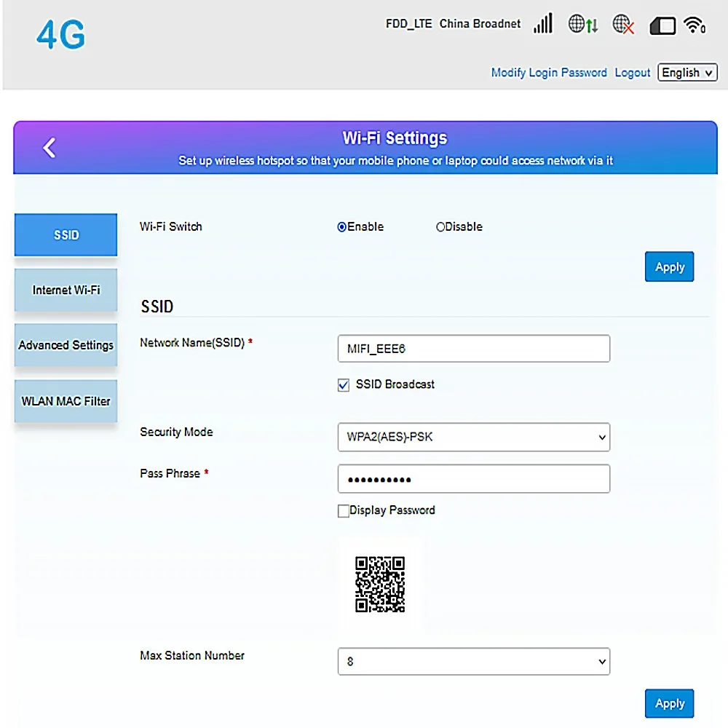Select the Disable Wi-Fi radio button
This screenshot has width=728, height=728.
click(x=440, y=227)
